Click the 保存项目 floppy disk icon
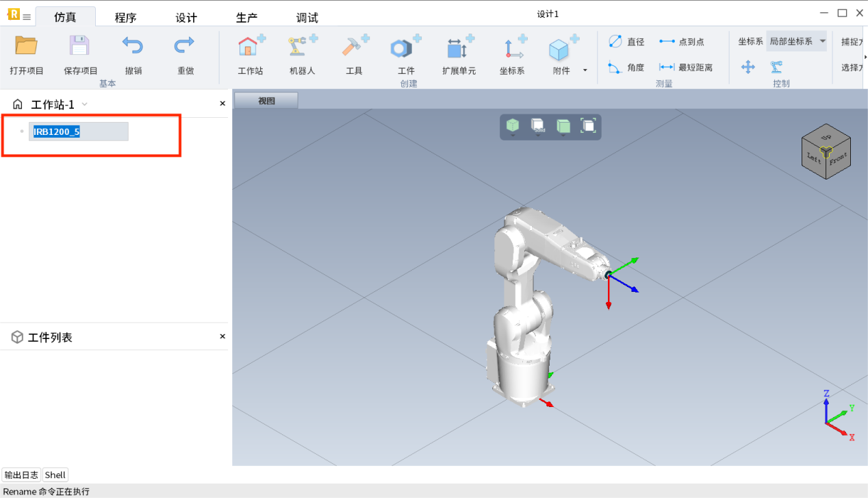Image resolution: width=868 pixels, height=498 pixels. tap(80, 46)
